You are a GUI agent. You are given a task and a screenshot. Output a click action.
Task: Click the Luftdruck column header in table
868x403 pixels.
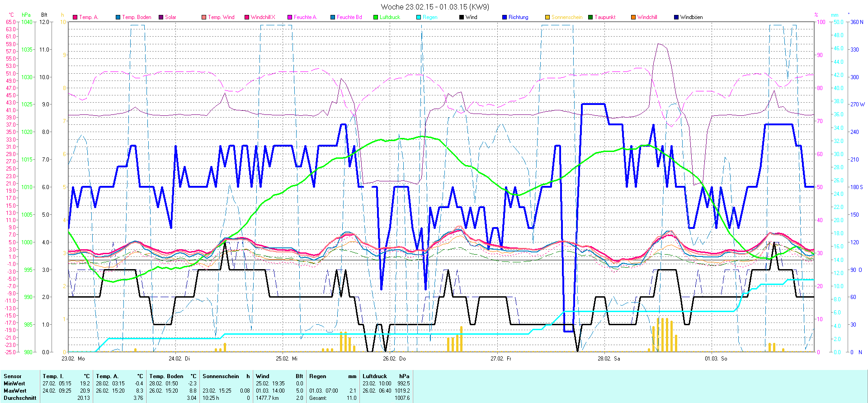point(375,376)
